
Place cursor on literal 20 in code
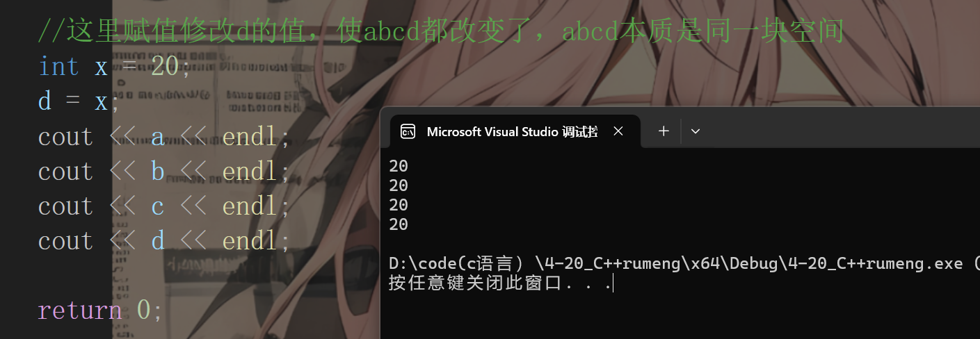pos(165,67)
